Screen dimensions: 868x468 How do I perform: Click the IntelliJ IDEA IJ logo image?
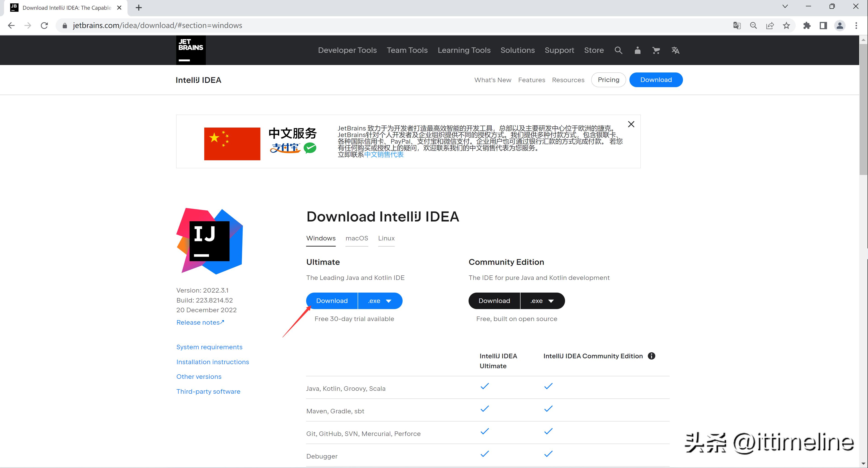pos(210,241)
